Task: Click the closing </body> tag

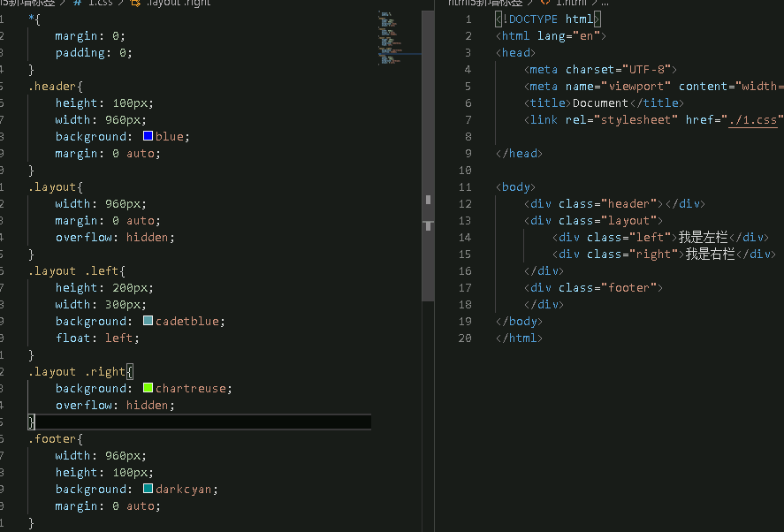Action: click(x=519, y=322)
